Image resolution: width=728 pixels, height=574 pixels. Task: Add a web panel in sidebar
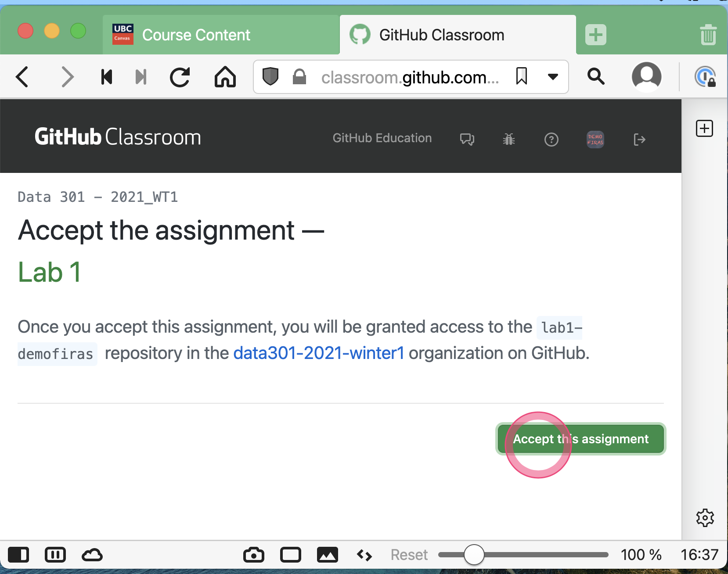[704, 129]
